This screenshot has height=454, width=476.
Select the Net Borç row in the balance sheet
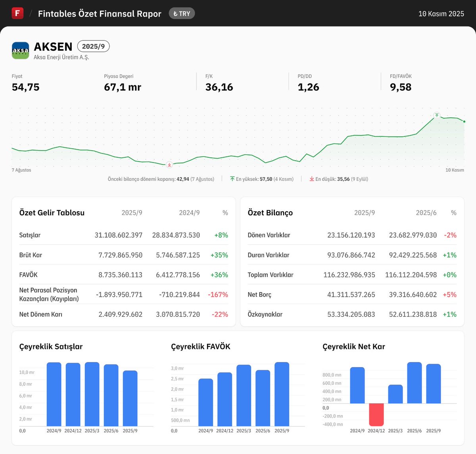pyautogui.click(x=259, y=295)
